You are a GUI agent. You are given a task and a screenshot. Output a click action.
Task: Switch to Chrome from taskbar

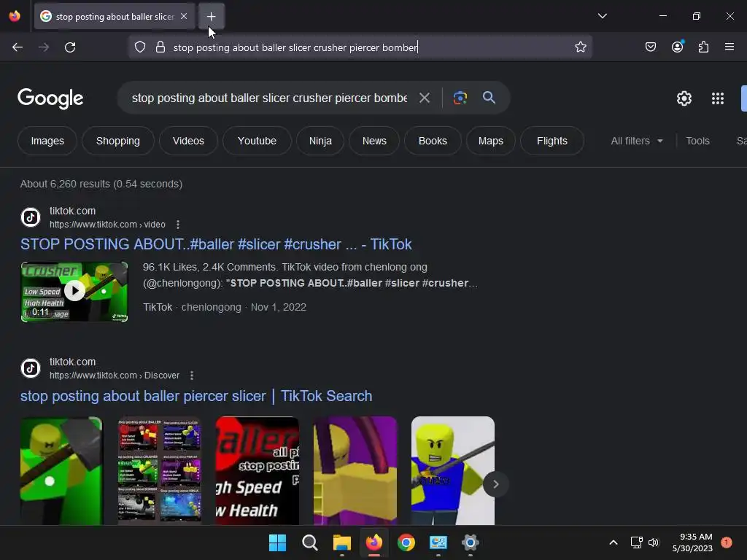coord(406,542)
